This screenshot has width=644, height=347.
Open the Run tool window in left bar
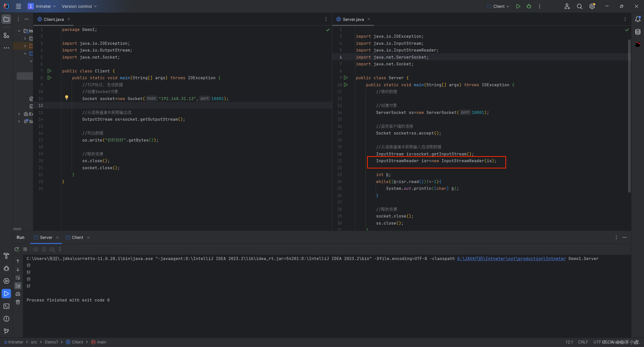tap(6, 294)
